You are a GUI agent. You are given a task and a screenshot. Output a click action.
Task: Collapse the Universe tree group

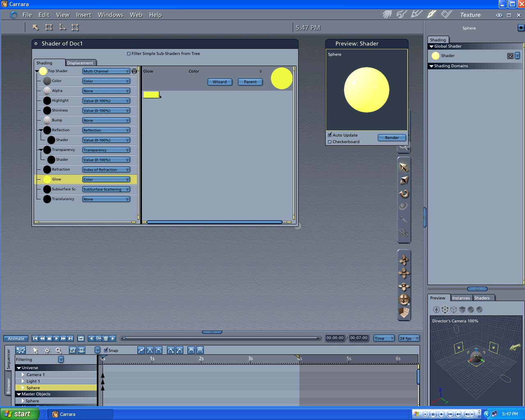pos(19,368)
